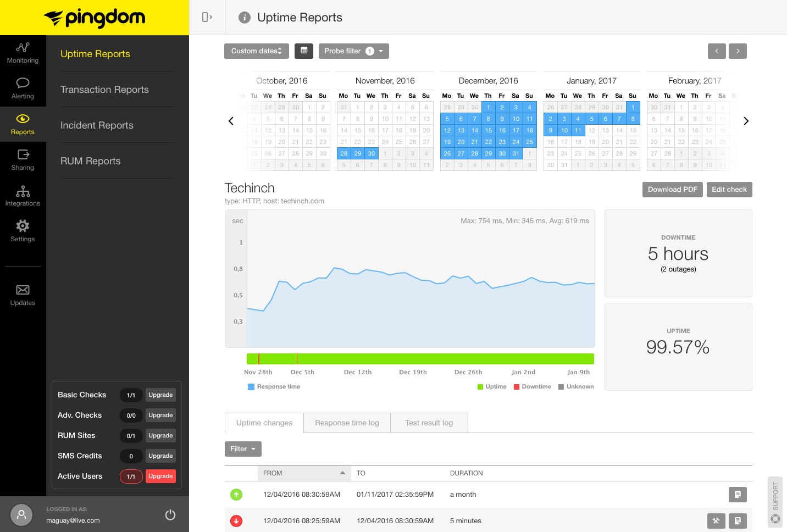787x532 pixels.
Task: Open the Alerting section icon
Action: click(x=23, y=83)
